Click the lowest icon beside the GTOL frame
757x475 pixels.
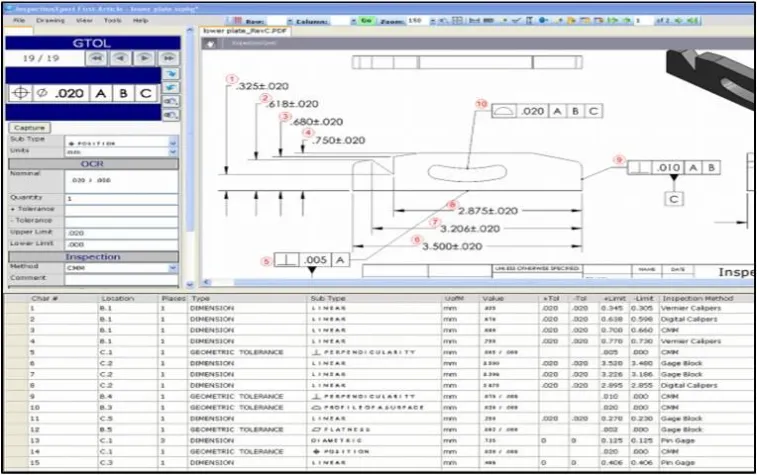[172, 114]
